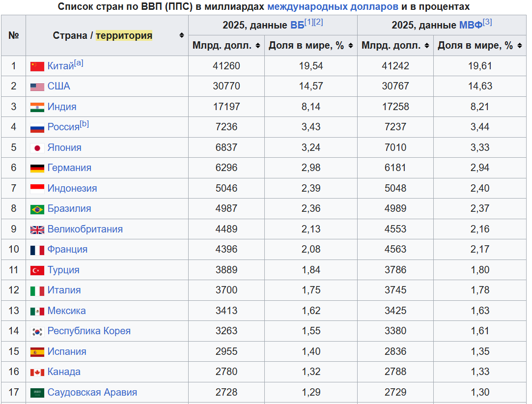
Task: Select the value 7010 in Япония row
Action: (395, 147)
